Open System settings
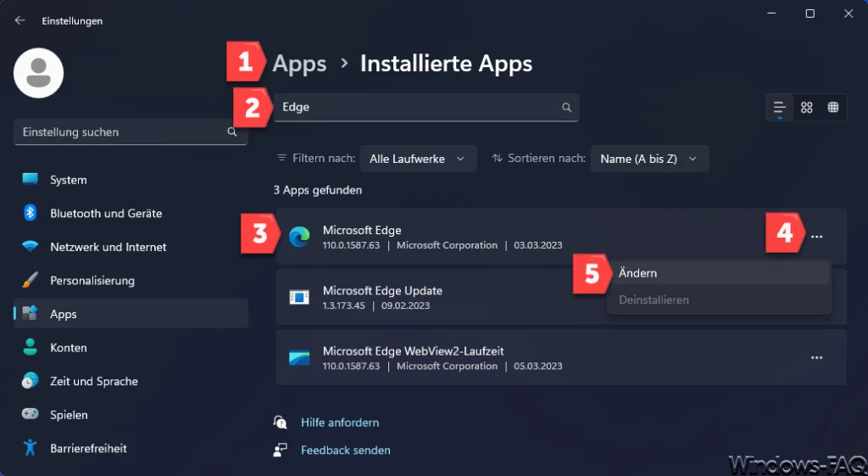Image resolution: width=868 pixels, height=476 pixels. tap(131, 180)
